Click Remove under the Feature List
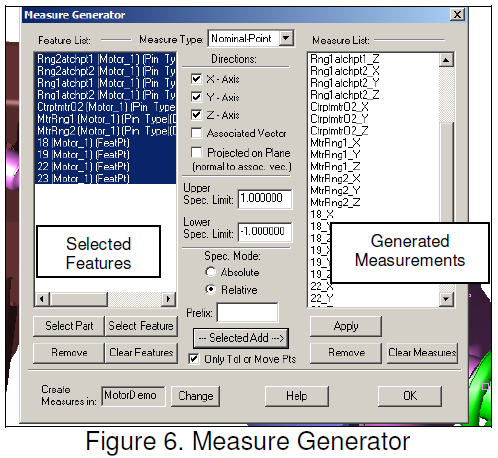Viewport: 498px width, 458px height. pos(69,353)
